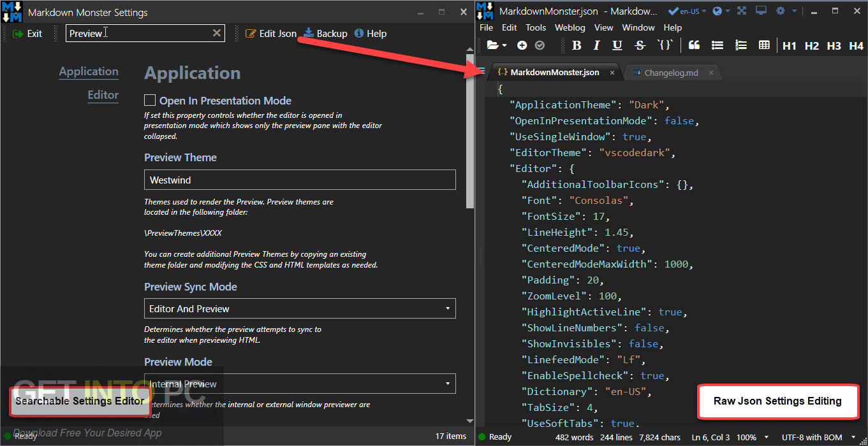Click the globe preview icon
Screen dimensions: 868x446
pos(717,11)
